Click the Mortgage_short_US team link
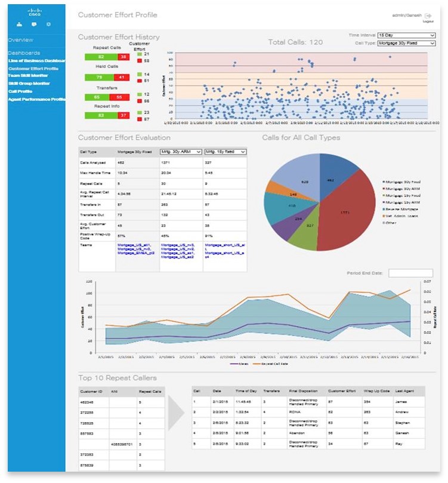 click(x=225, y=248)
